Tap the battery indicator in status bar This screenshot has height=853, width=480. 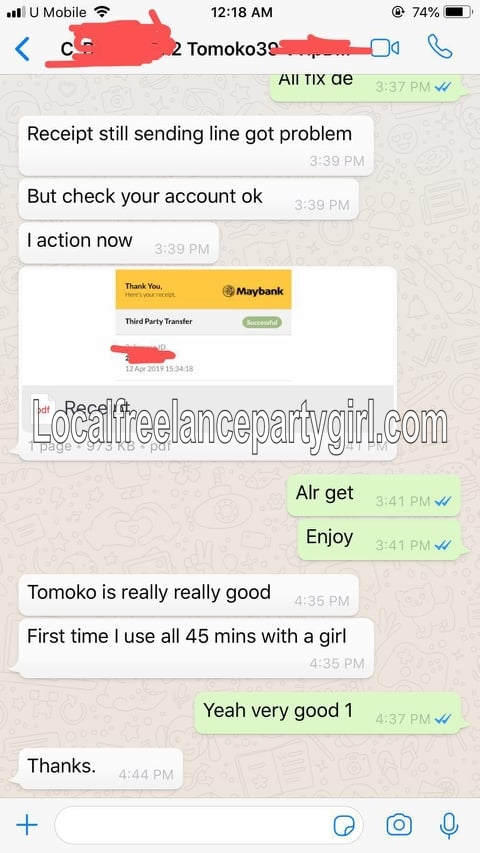457,12
